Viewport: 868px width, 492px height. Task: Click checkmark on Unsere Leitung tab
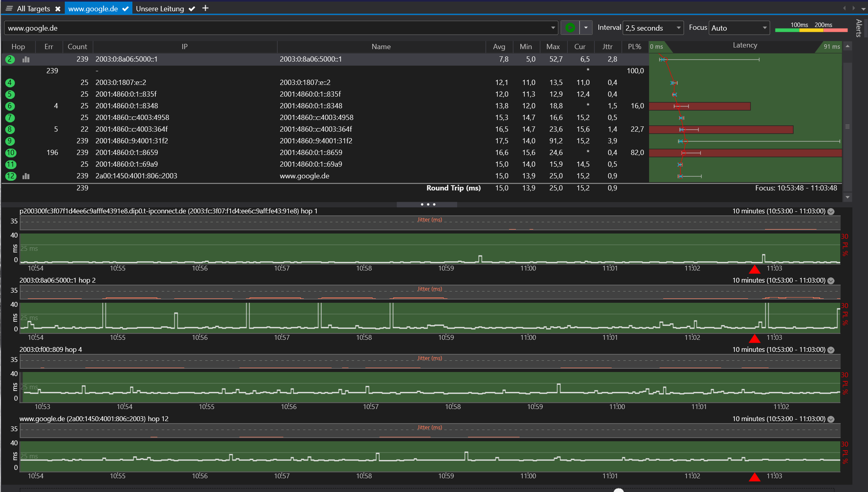pos(192,8)
